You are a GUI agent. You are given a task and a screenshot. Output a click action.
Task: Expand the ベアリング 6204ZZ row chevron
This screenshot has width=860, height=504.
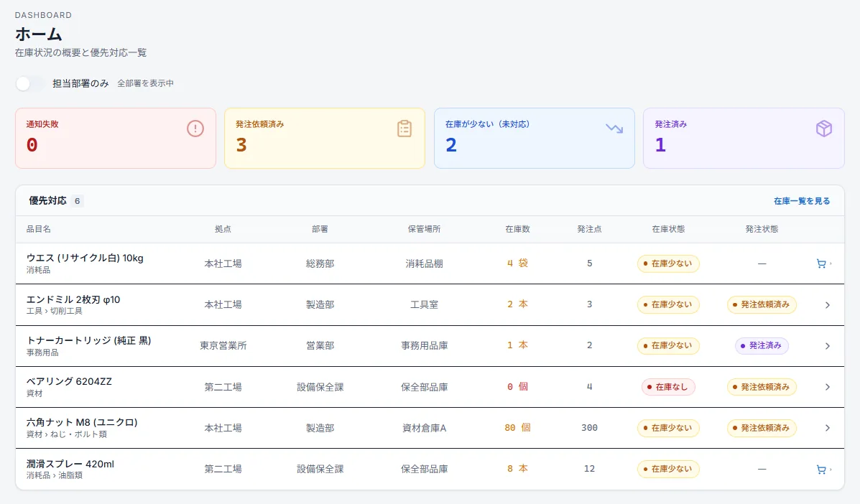828,387
